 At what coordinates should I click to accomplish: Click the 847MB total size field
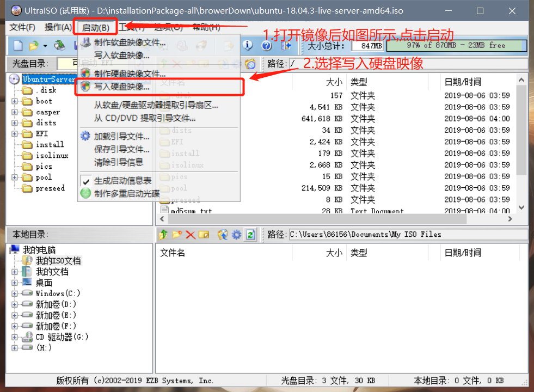[368, 46]
